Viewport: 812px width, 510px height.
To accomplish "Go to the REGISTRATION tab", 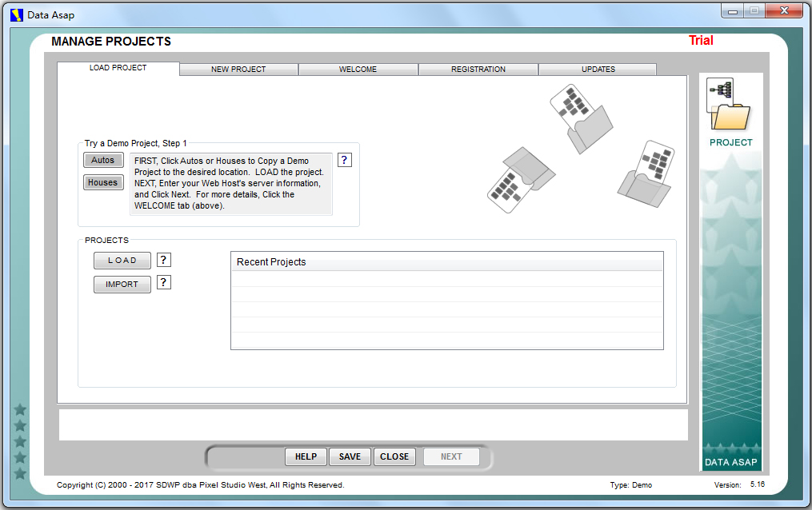I will click(478, 70).
